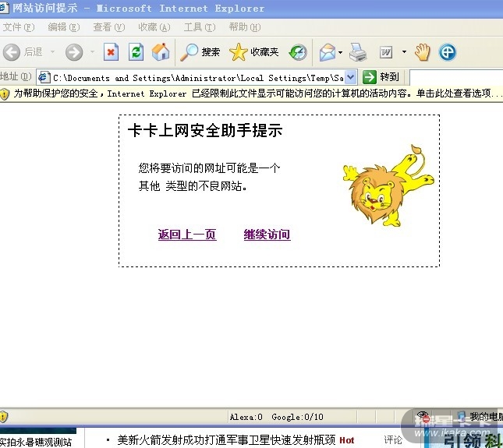
Task: Click the 地址(D) label
Action: (16, 76)
